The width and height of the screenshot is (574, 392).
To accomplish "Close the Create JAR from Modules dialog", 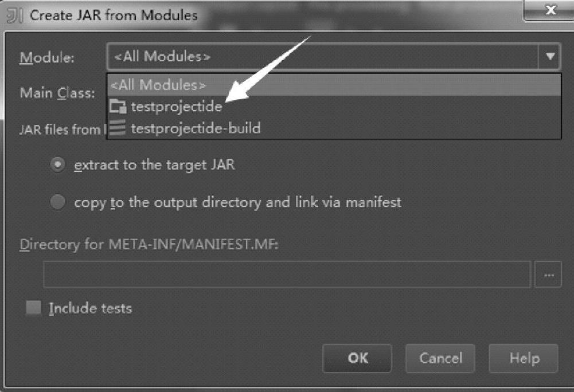I will pos(550,11).
